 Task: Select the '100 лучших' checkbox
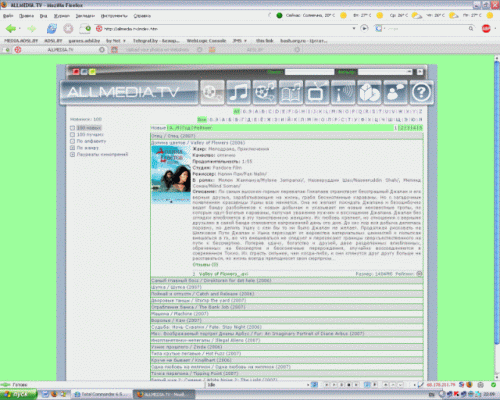pos(72,134)
